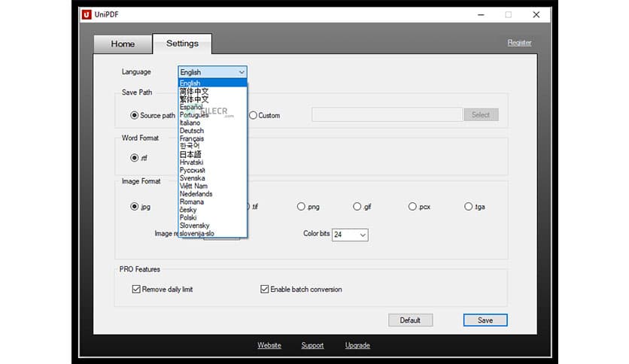Click the Select path button
Screen dimensions: 629x364
(481, 114)
